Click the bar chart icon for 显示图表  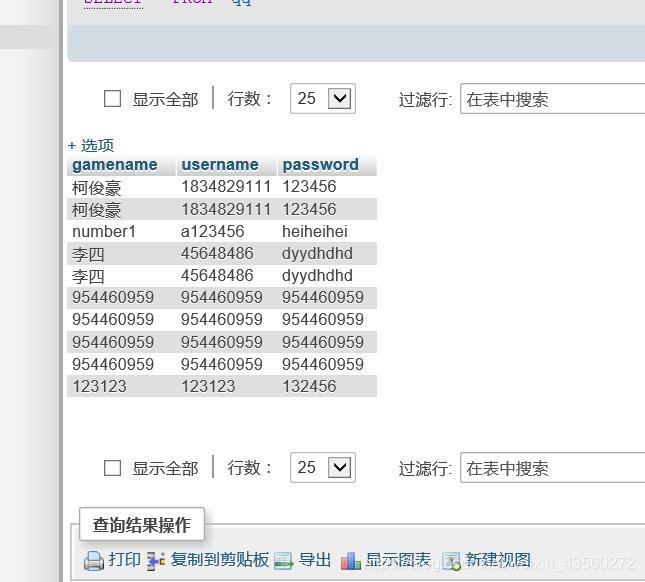click(350, 561)
